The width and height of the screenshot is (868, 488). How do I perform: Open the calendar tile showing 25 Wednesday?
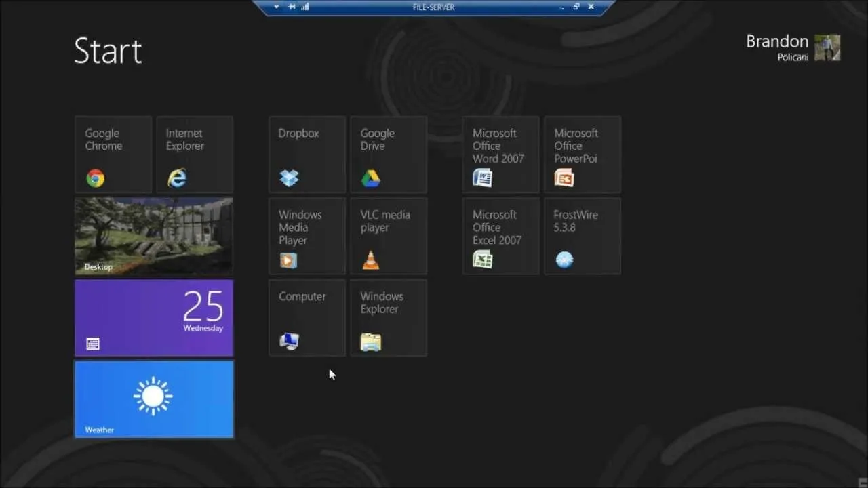click(154, 318)
